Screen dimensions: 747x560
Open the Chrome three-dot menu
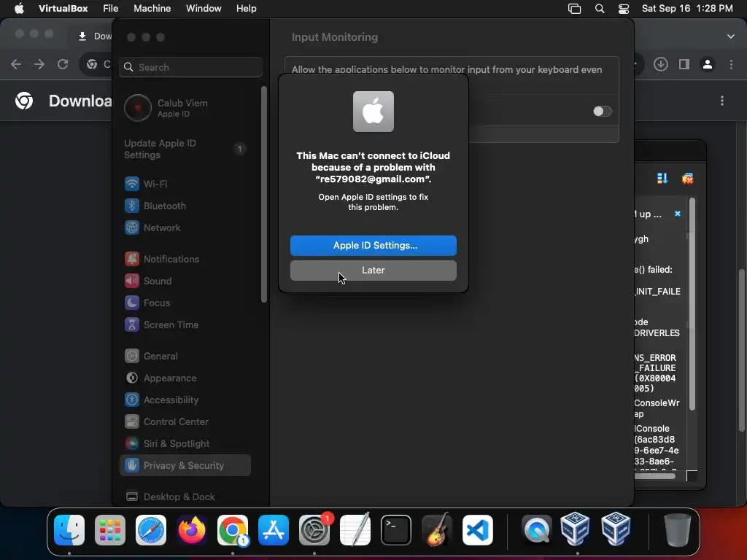pos(731,64)
